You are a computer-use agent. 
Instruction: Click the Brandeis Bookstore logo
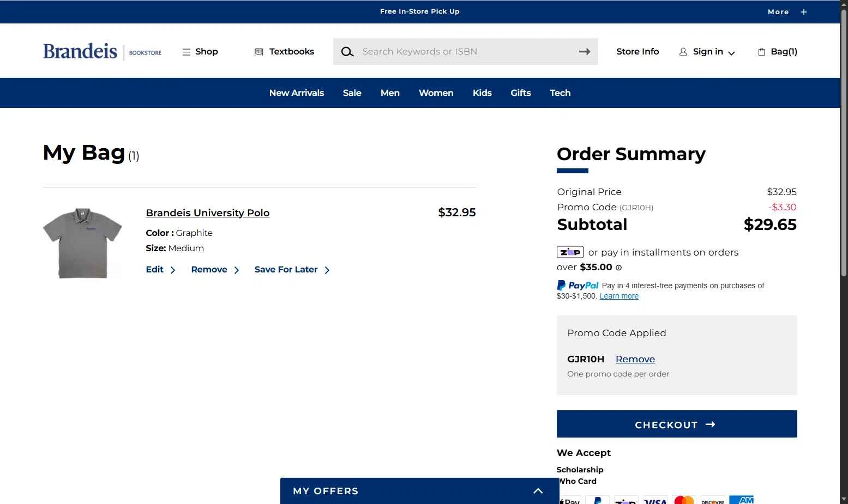pos(102,52)
